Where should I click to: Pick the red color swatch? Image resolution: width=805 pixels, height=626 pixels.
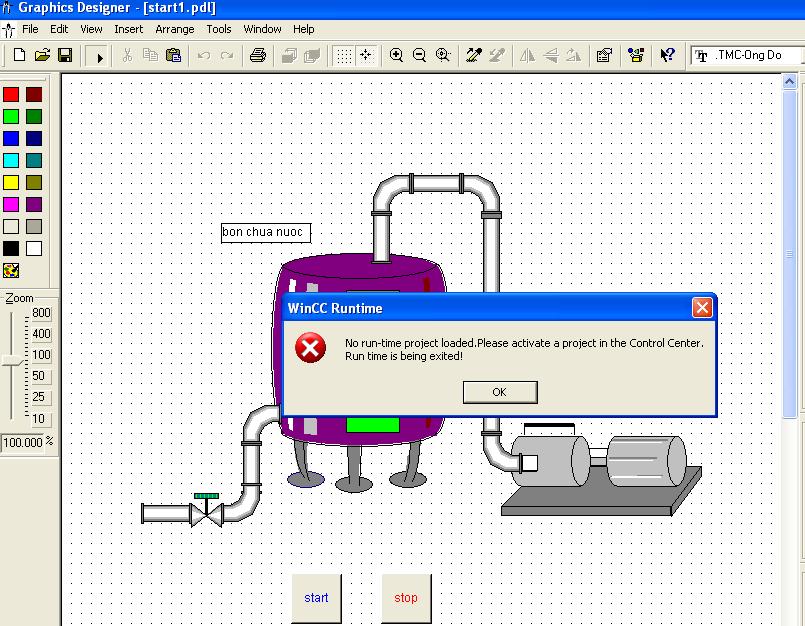click(11, 95)
